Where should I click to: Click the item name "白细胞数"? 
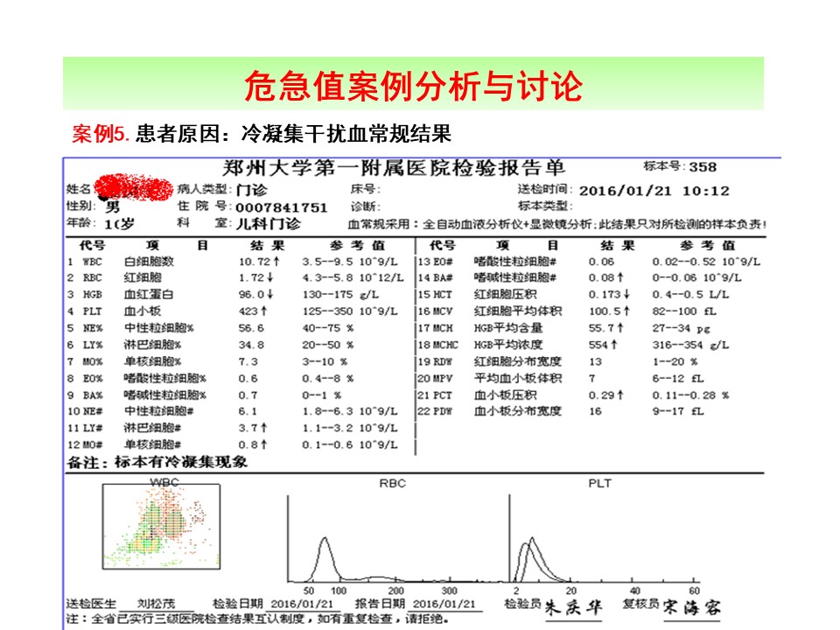point(149,262)
